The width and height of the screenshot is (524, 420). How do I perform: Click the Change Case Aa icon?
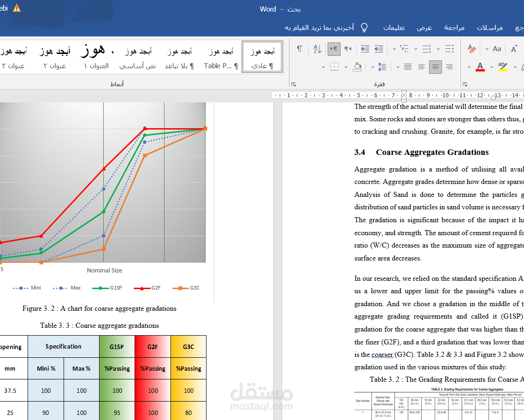pyautogui.click(x=497, y=49)
